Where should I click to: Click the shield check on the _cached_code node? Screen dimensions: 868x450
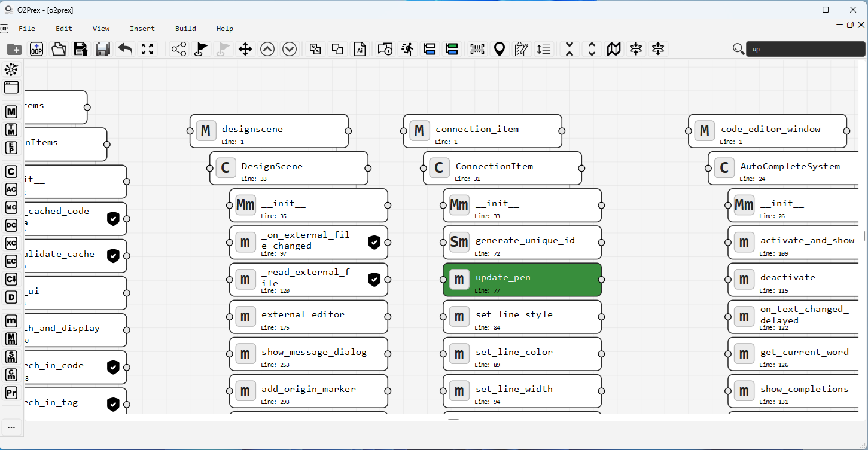113,219
